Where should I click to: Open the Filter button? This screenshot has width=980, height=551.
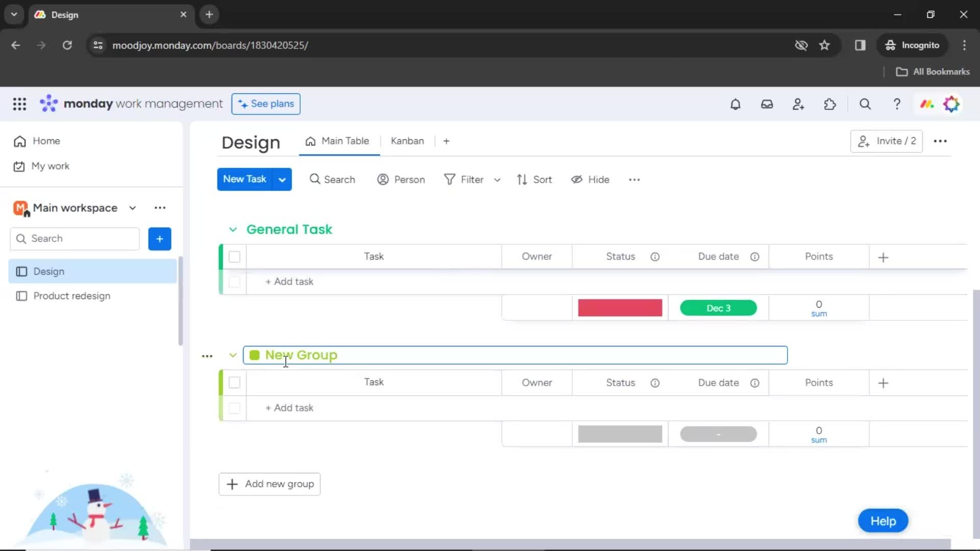[463, 180]
